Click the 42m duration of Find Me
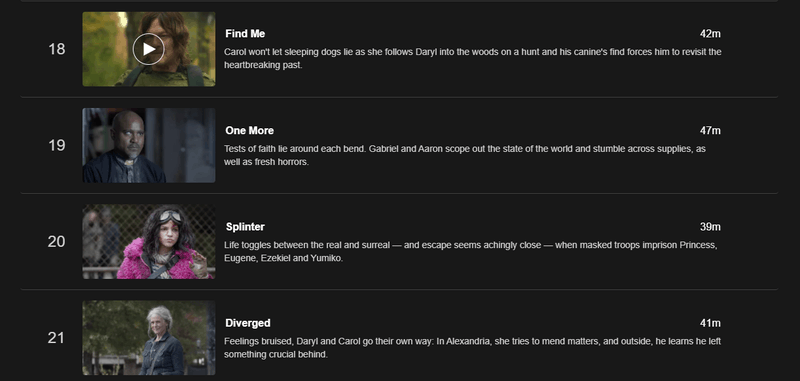The image size is (800, 381). pos(710,34)
